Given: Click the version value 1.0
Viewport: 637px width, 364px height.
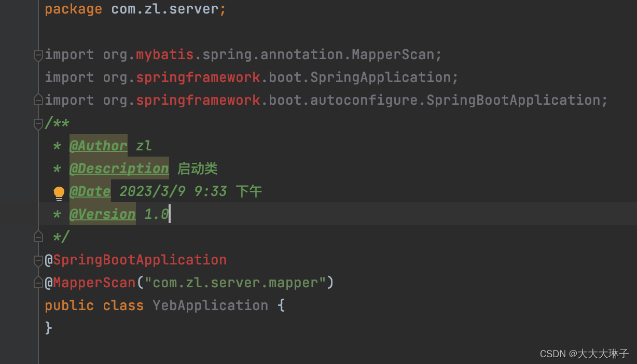Looking at the screenshot, I should tap(156, 214).
